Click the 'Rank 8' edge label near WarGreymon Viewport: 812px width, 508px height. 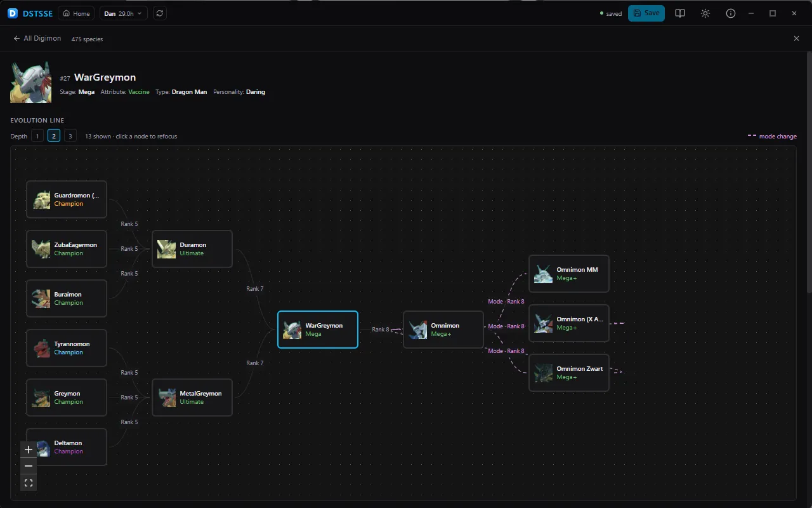[381, 330]
